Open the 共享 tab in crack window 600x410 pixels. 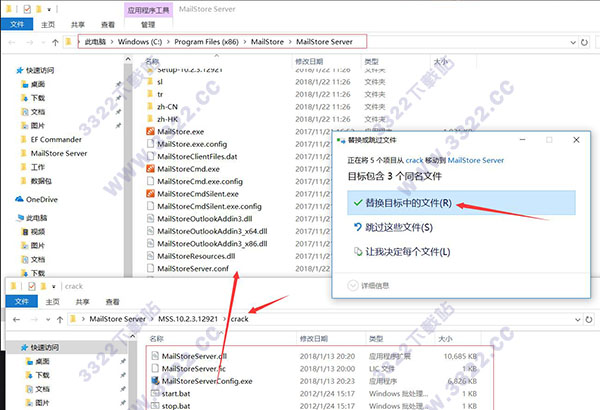pyautogui.click(x=82, y=302)
